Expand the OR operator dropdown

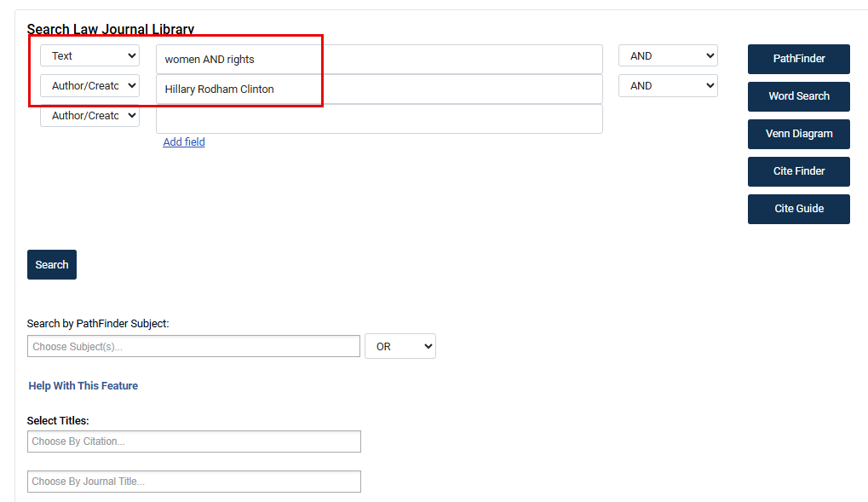[x=400, y=346]
